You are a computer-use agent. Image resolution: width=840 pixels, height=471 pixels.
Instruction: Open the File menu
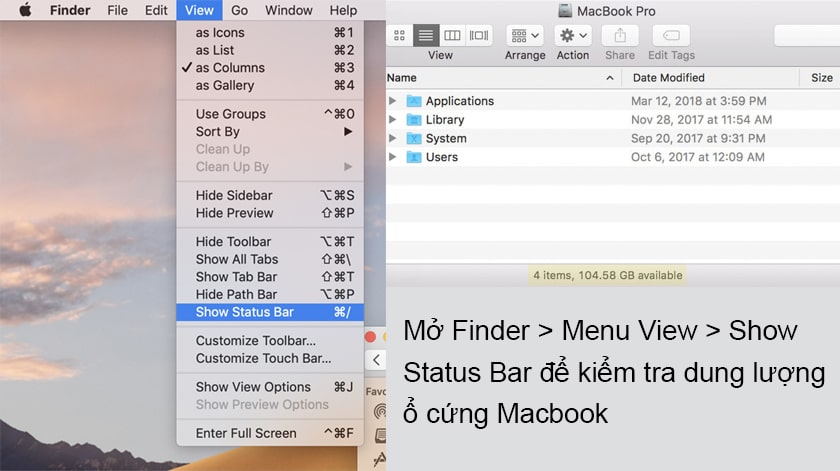tap(117, 10)
